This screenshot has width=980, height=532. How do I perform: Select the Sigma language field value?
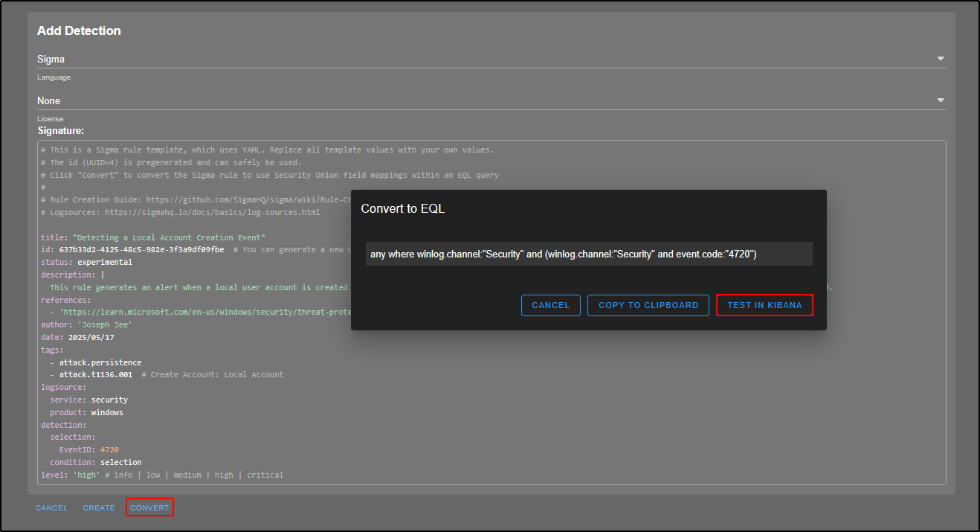pyautogui.click(x=51, y=59)
